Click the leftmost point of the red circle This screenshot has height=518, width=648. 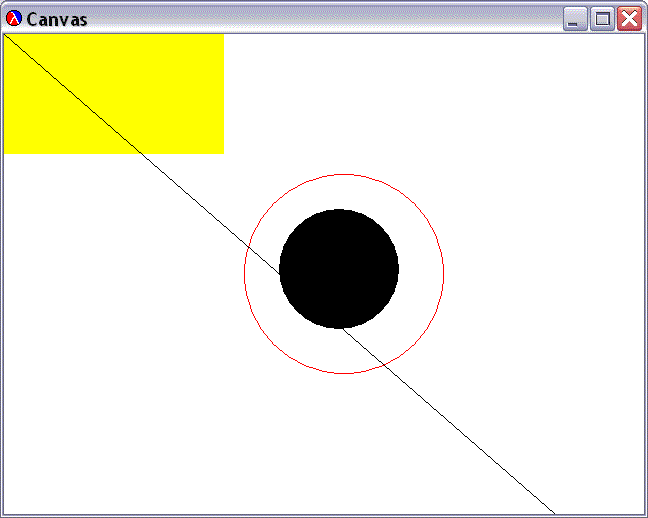(x=245, y=274)
